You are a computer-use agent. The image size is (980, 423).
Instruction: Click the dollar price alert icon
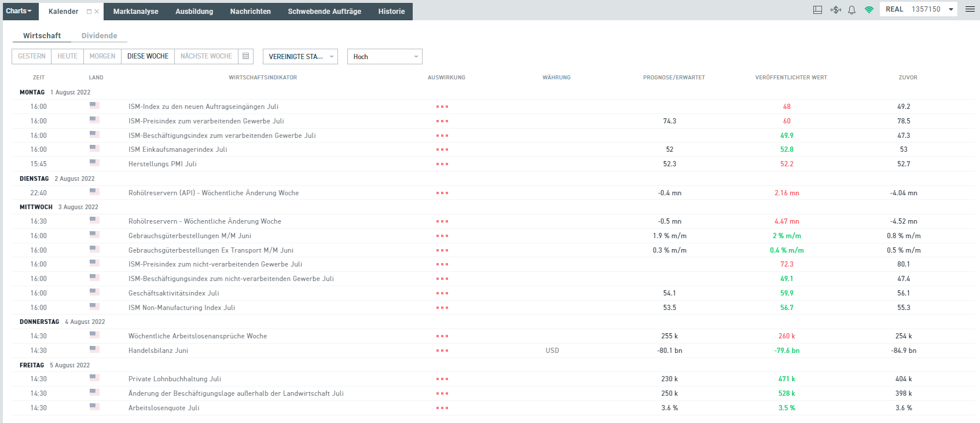click(x=835, y=10)
